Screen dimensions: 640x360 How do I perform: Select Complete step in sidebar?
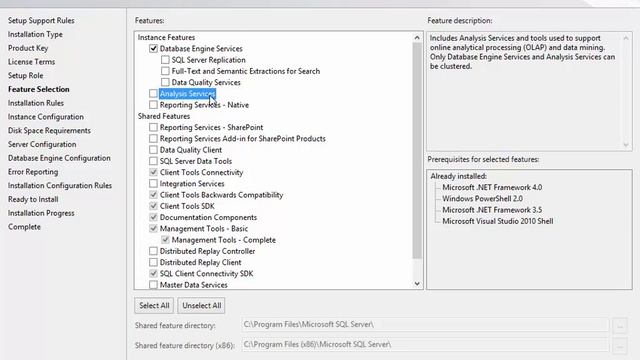point(24,227)
